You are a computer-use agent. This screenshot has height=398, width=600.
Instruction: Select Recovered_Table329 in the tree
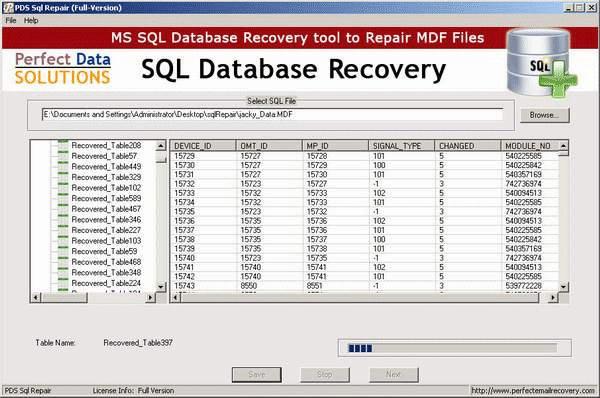(x=106, y=177)
